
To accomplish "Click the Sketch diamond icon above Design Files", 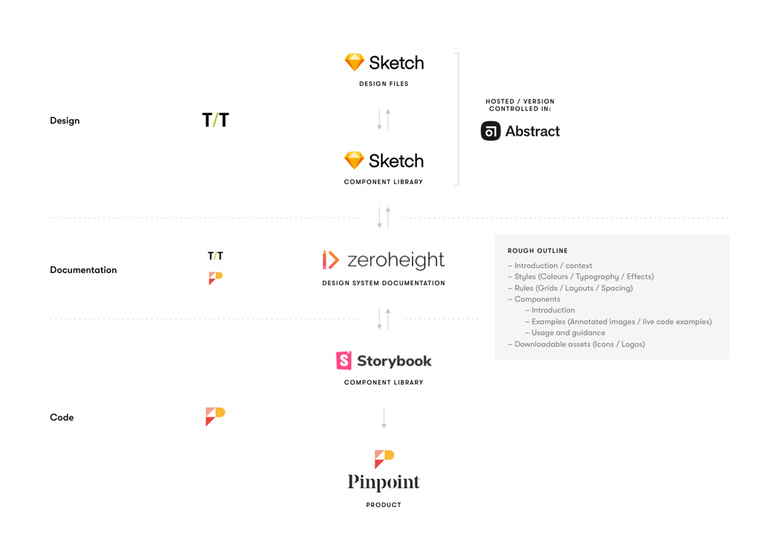I will (x=354, y=62).
